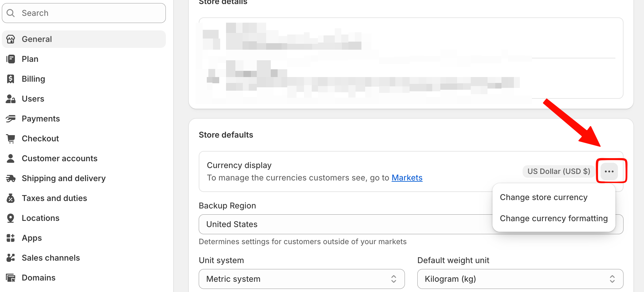Open the Markets link
The width and height of the screenshot is (644, 292).
pyautogui.click(x=407, y=178)
